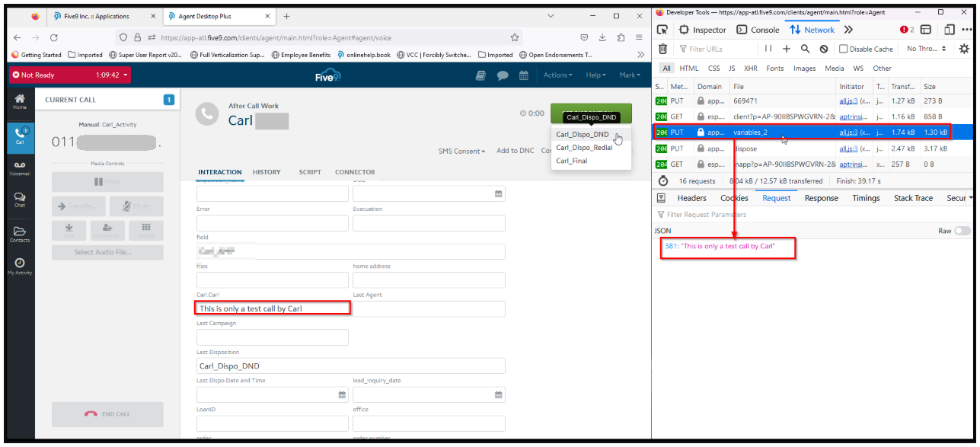Image resolution: width=980 pixels, height=447 pixels.
Task: Open Firefox downloads arrow icon
Action: (602, 37)
